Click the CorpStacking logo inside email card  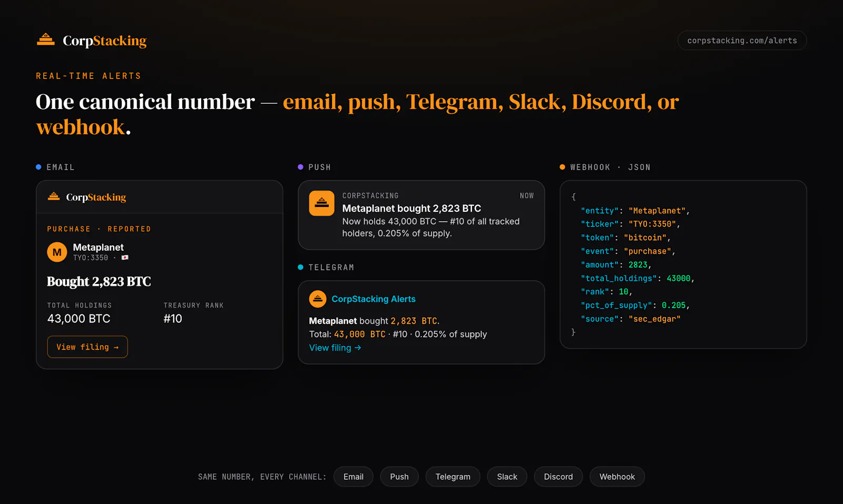[x=87, y=197]
